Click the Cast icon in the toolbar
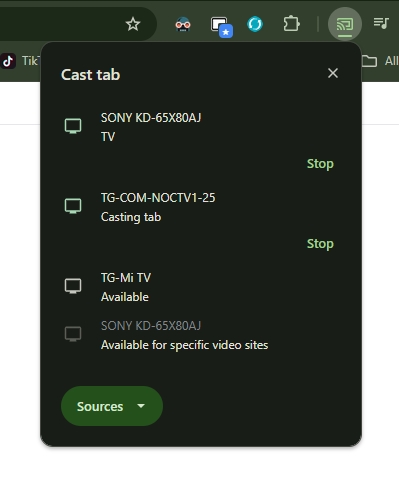 coord(345,25)
